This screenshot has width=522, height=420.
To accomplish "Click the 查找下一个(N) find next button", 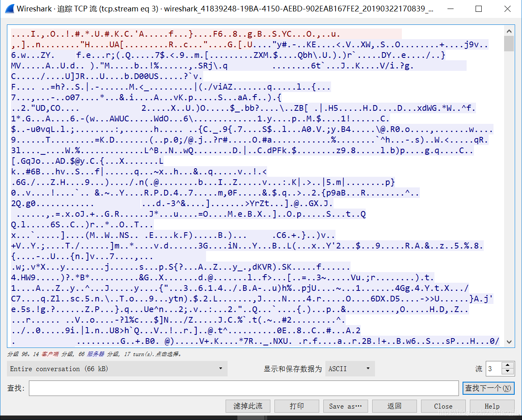I will tap(488, 388).
